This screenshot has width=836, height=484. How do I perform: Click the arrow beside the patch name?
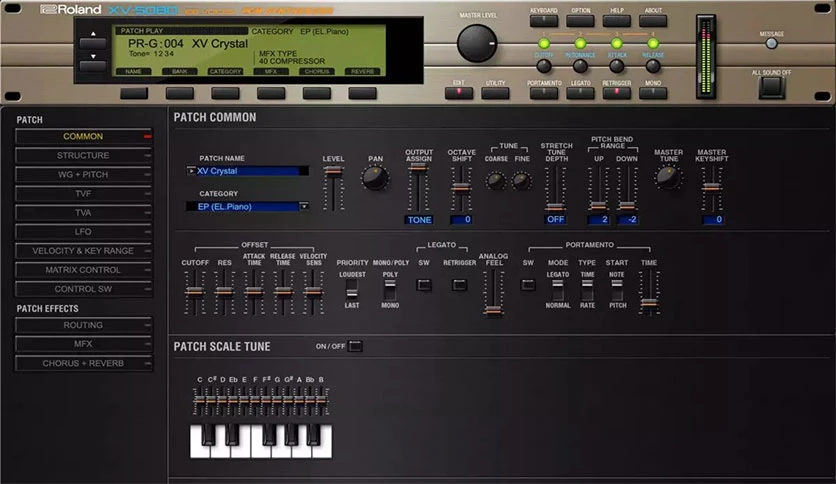[x=191, y=171]
